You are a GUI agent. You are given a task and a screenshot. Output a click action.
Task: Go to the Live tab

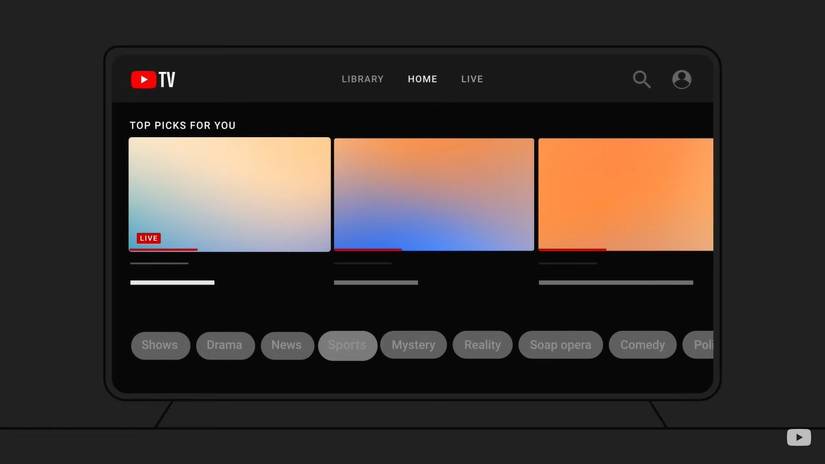click(472, 79)
